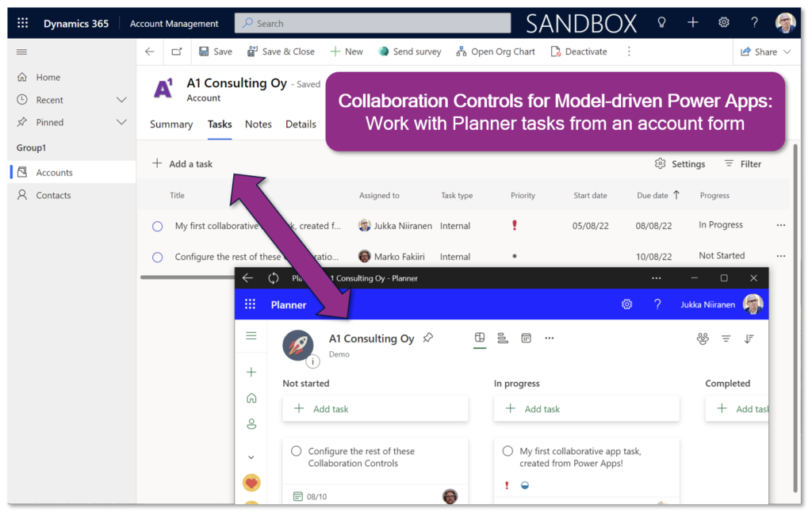The height and width of the screenshot is (516, 812).
Task: Open Planner window title bar ellipsis menu
Action: [x=656, y=278]
